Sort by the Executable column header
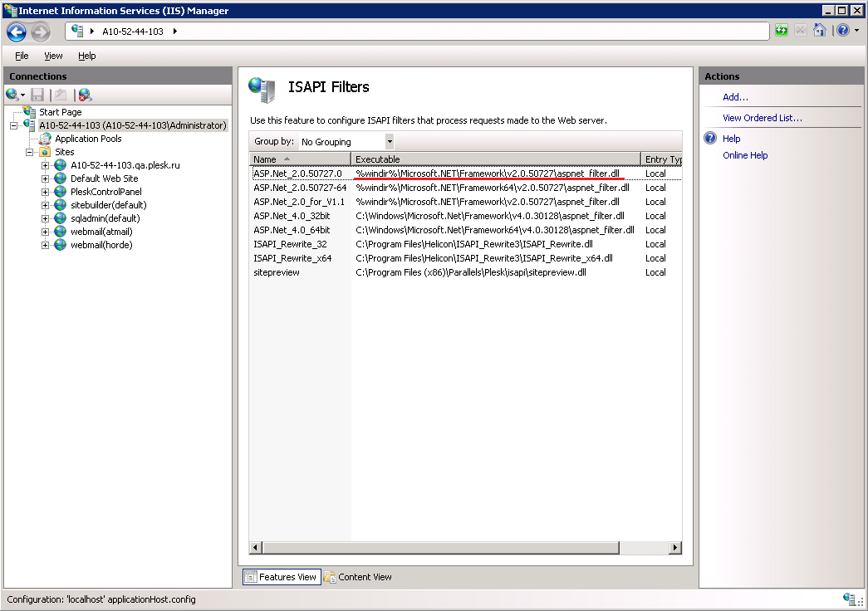868x611 pixels. tap(495, 159)
